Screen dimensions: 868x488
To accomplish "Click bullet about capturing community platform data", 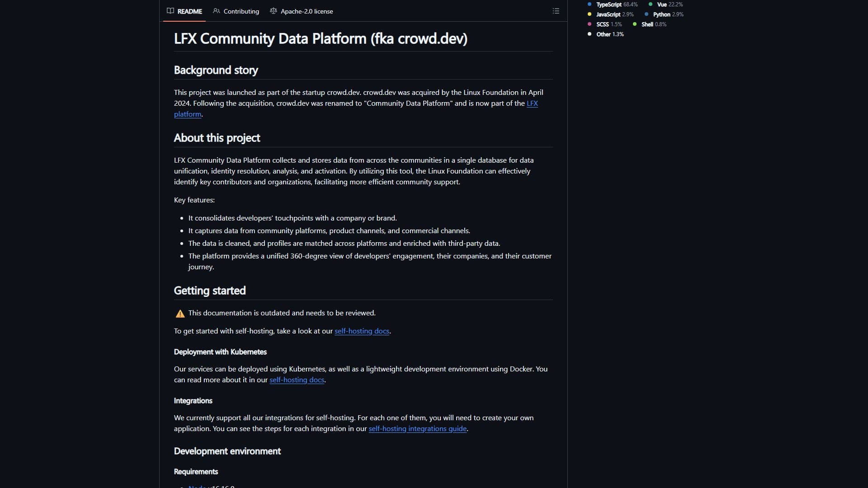I will coord(329,231).
